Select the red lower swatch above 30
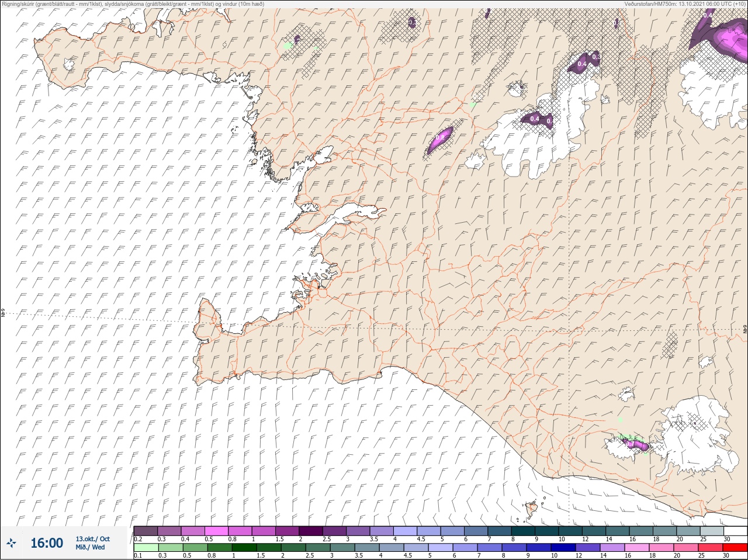The width and height of the screenshot is (748, 560). coord(735,548)
